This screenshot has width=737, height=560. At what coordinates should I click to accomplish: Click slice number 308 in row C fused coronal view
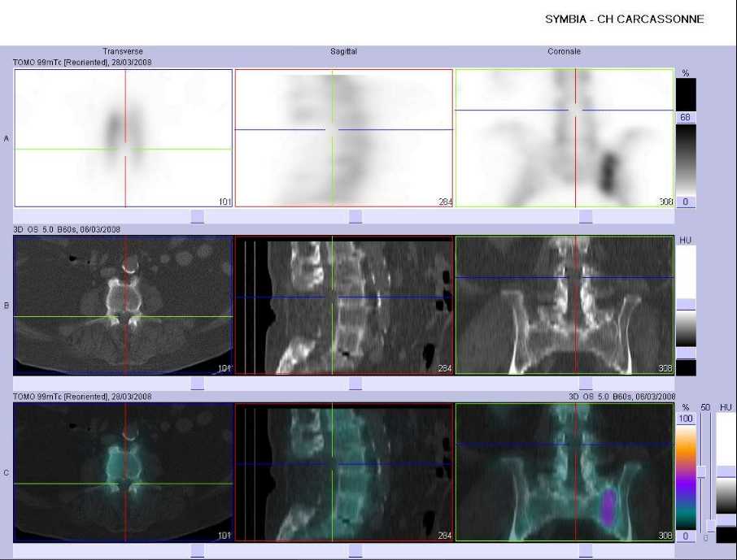coord(665,536)
